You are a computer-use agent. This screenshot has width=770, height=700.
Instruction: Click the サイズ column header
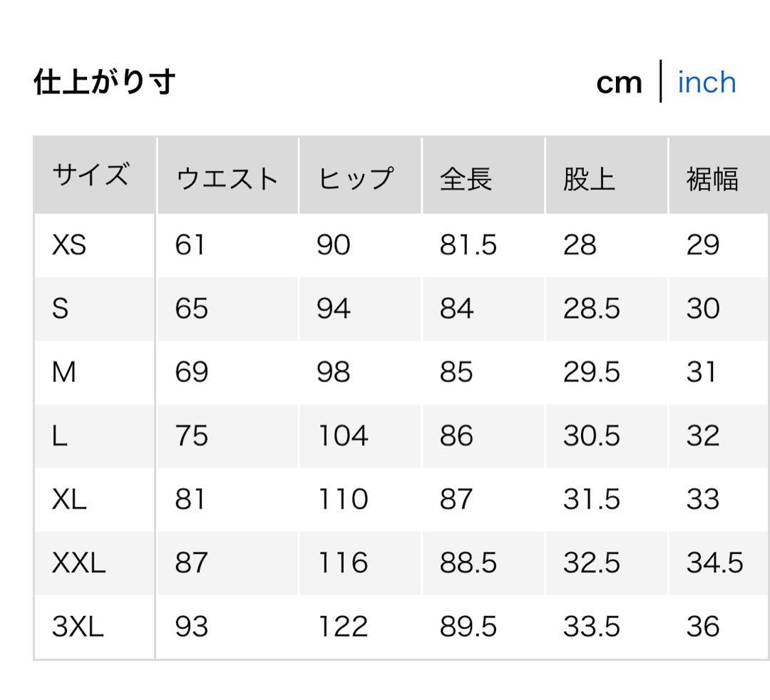(91, 175)
